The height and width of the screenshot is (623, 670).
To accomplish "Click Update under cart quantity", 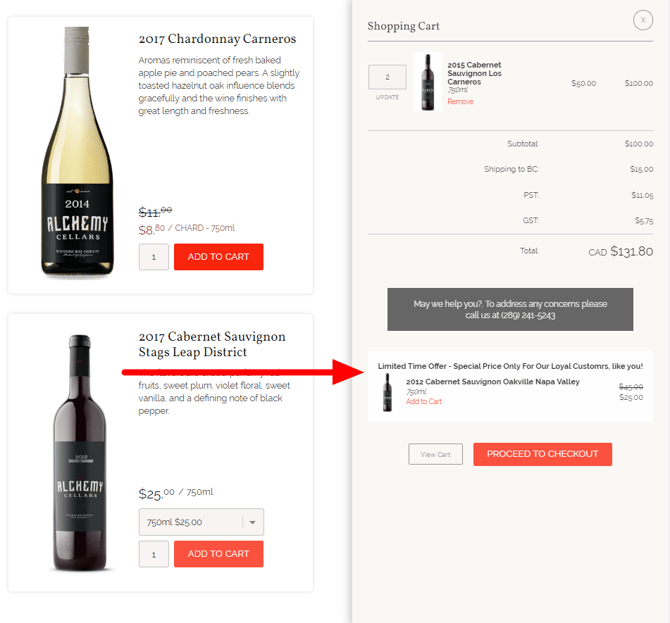I will coord(387,97).
